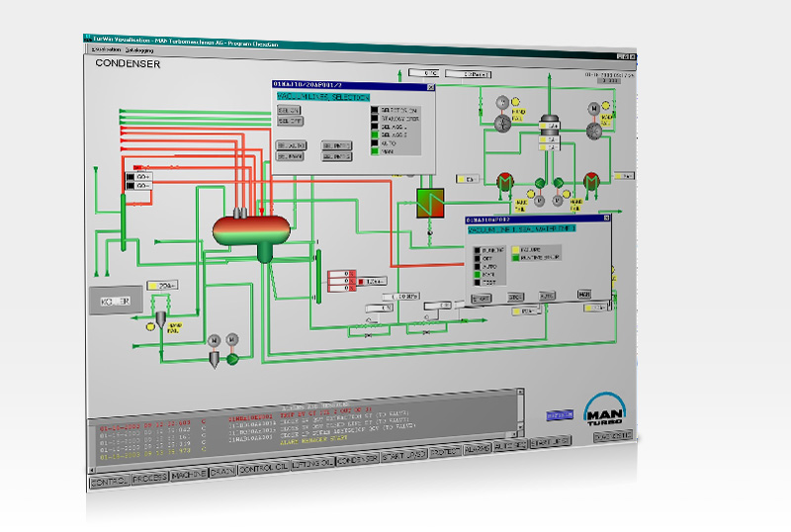Click the grey cone pump beside green pump

point(215,360)
